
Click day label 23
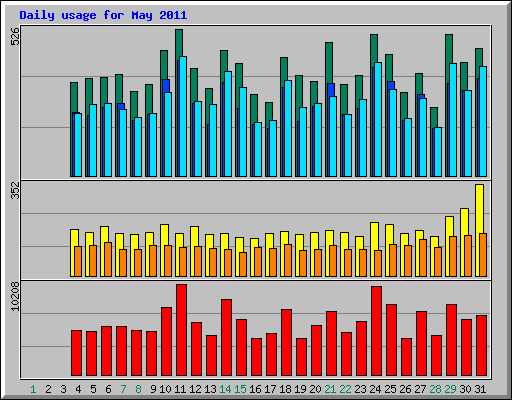pyautogui.click(x=360, y=389)
